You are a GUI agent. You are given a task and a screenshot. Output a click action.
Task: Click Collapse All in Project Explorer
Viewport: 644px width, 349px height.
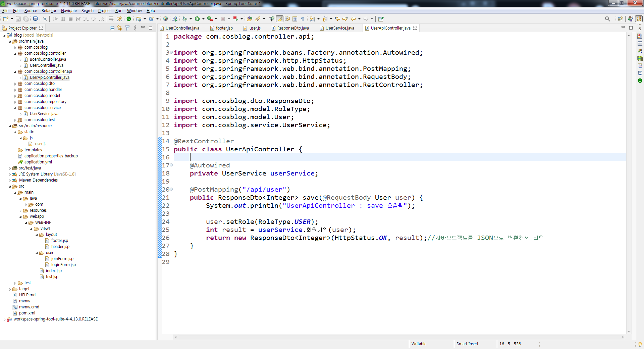tap(112, 28)
